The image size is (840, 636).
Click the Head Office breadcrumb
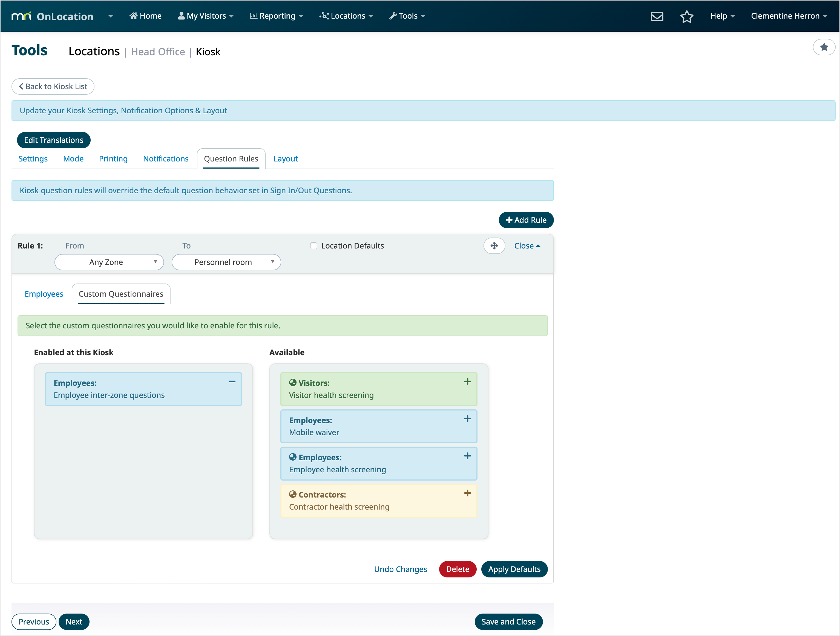[x=158, y=52]
